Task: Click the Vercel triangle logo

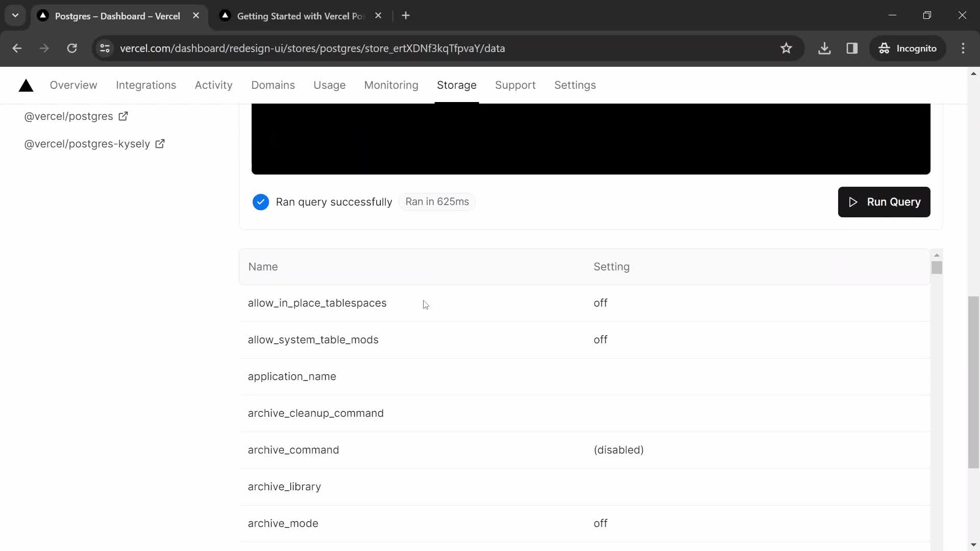Action: [26, 86]
